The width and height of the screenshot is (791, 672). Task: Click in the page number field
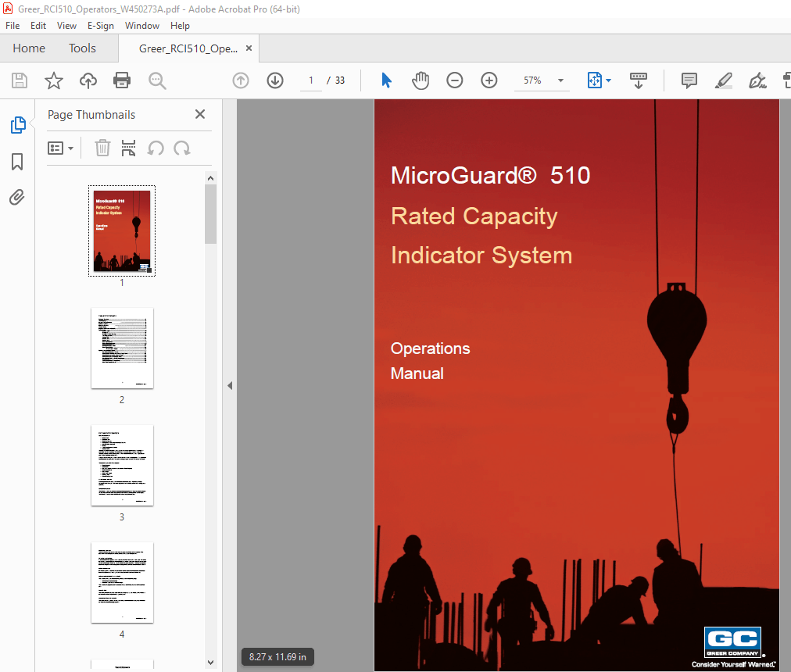(x=310, y=80)
